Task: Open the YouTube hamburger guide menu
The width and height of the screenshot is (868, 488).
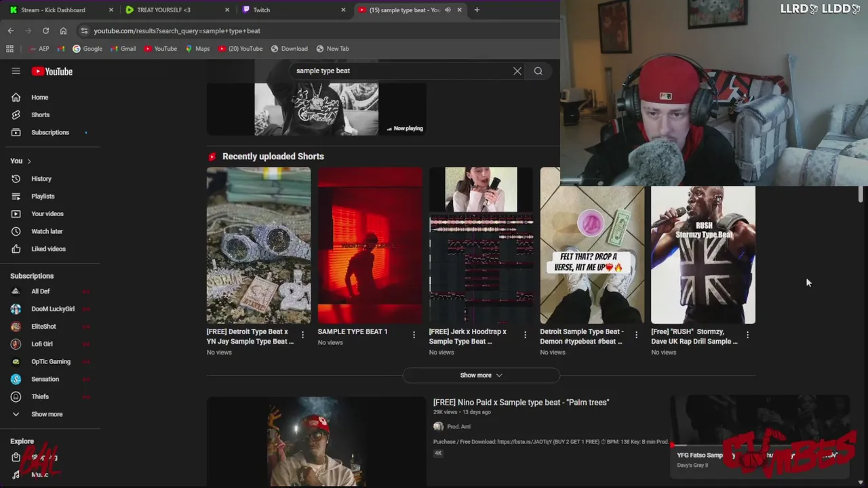Action: coord(16,71)
